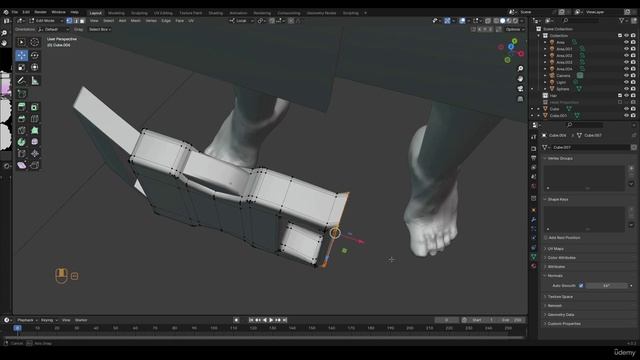Open the Vertex menu in viewport header
Image resolution: width=640 pixels, height=360 pixels.
point(151,21)
